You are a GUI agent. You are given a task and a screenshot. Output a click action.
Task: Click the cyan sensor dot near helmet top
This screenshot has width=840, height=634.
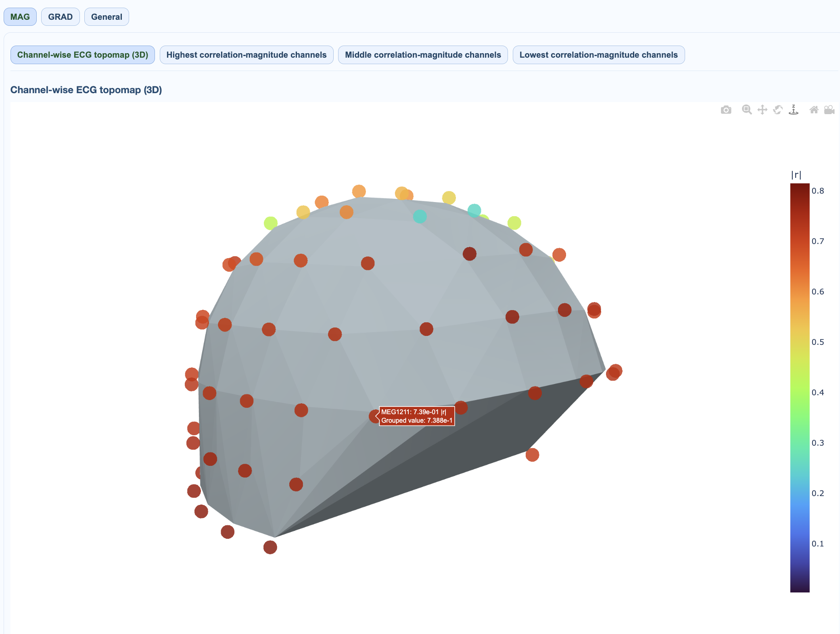420,217
